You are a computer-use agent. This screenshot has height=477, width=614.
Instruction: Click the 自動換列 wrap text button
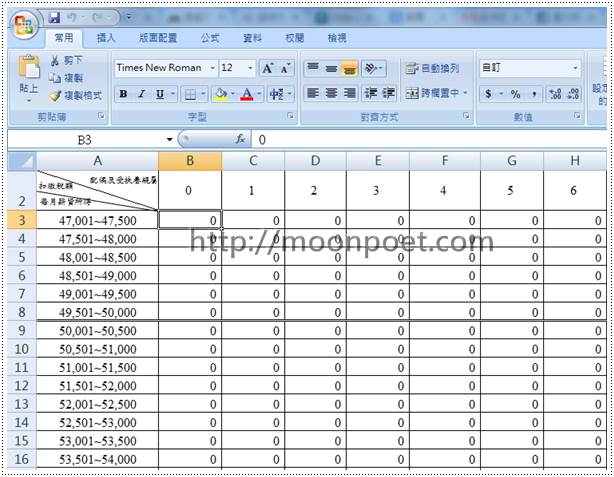click(432, 69)
